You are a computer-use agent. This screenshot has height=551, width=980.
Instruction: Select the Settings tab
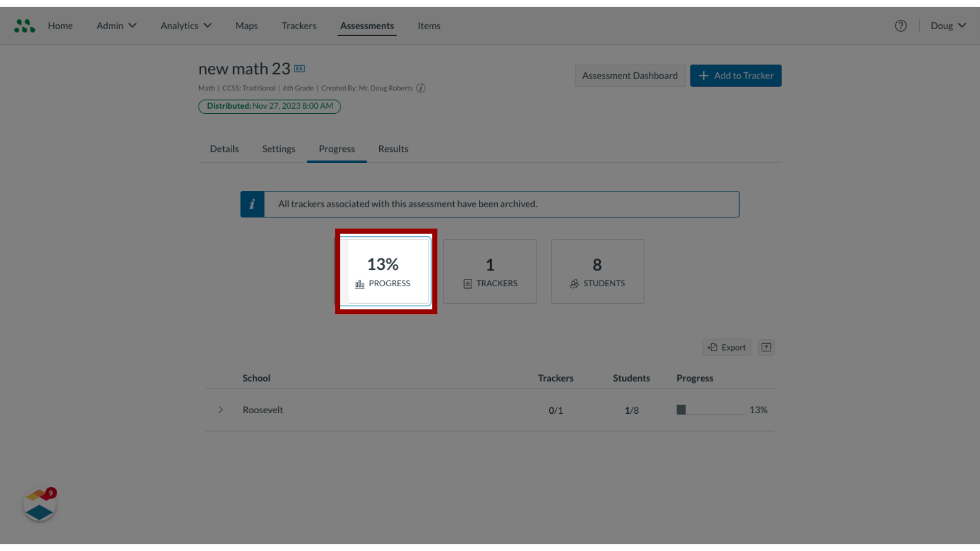click(x=279, y=148)
